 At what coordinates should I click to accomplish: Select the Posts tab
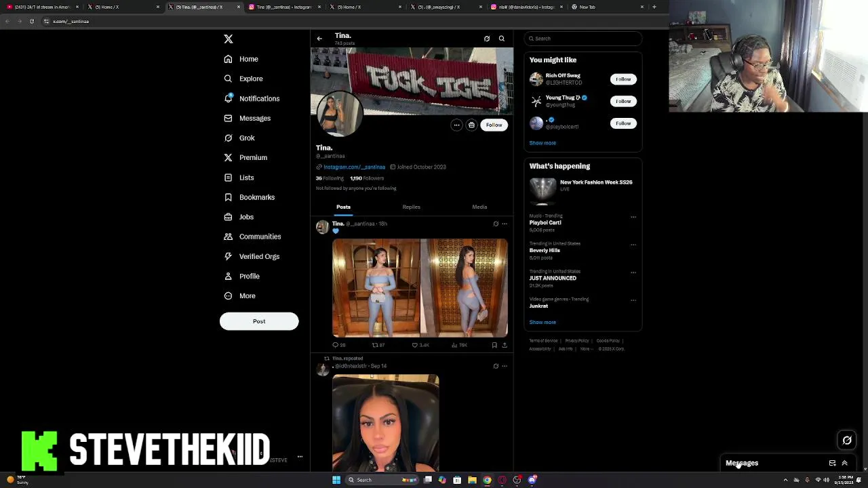point(343,207)
